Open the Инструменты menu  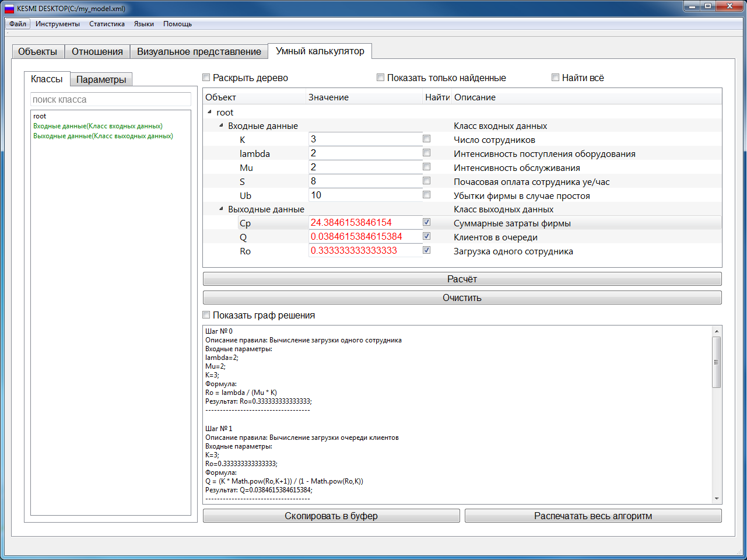coord(58,24)
